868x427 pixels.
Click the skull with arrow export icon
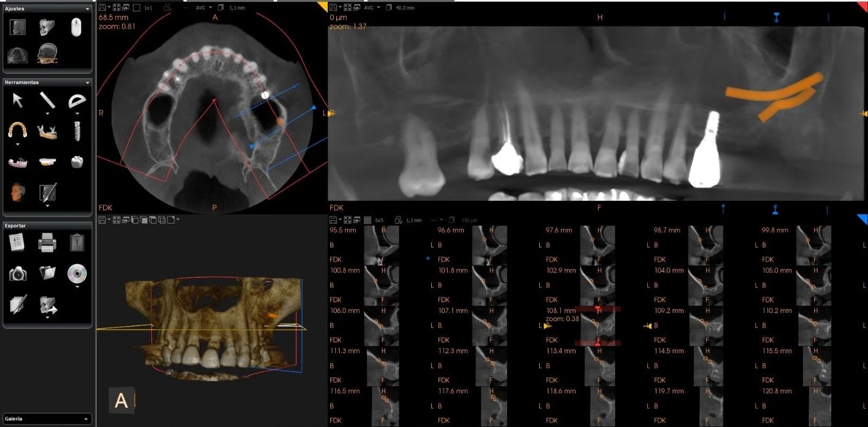pyautogui.click(x=48, y=305)
